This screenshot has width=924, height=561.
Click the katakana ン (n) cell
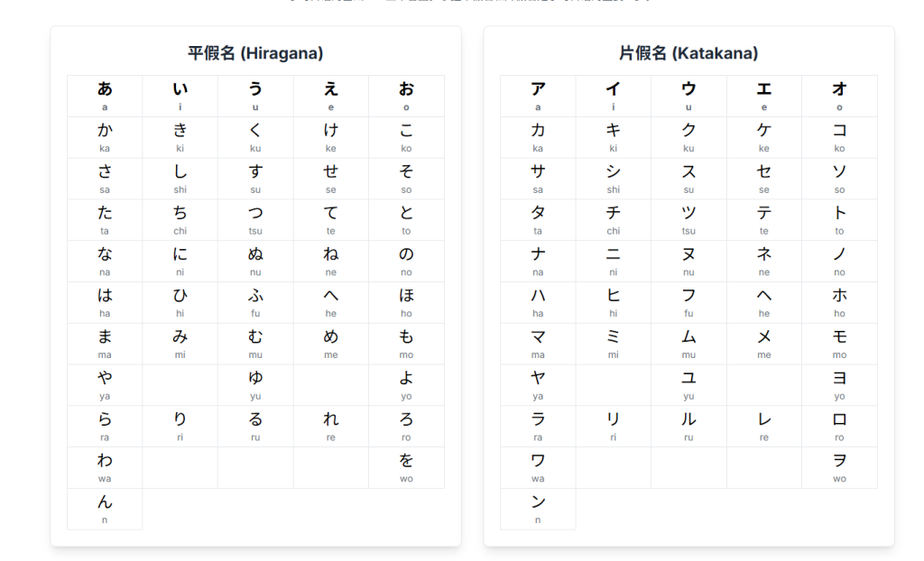[538, 509]
